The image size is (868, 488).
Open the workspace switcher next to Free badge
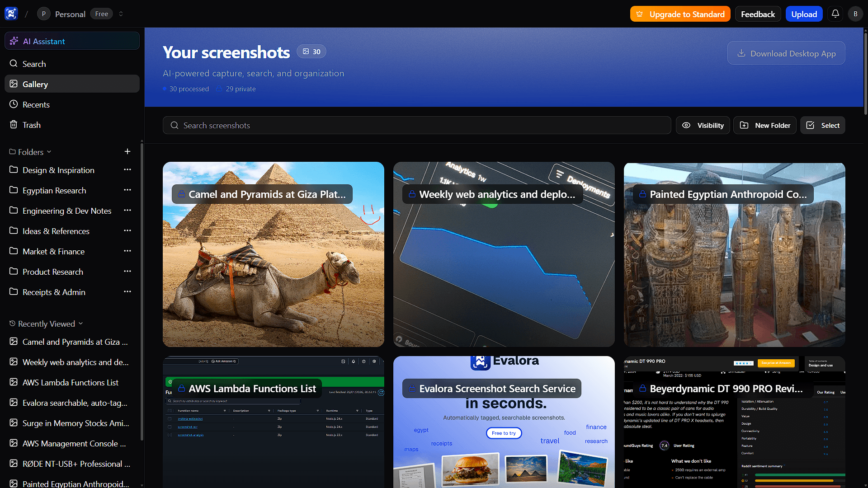click(x=121, y=14)
